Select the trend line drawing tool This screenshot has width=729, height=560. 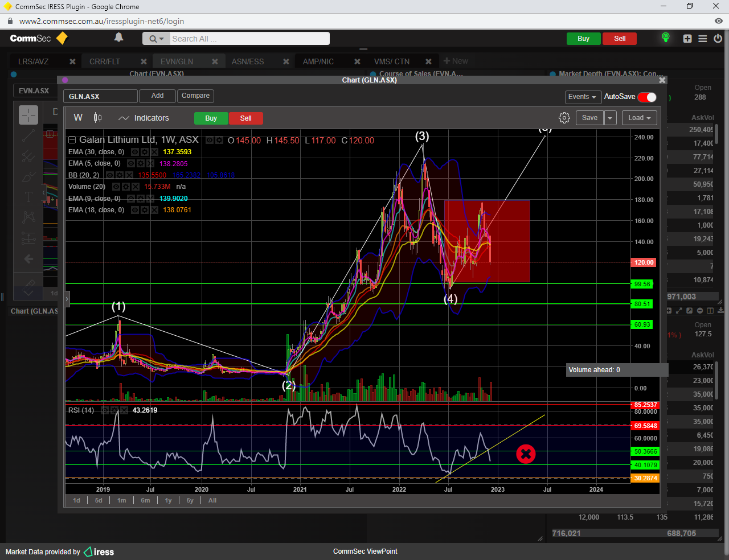28,136
